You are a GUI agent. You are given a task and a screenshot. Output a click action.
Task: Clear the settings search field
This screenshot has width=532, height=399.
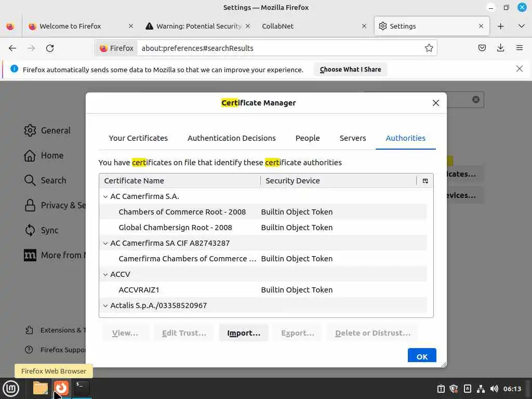coord(476,99)
